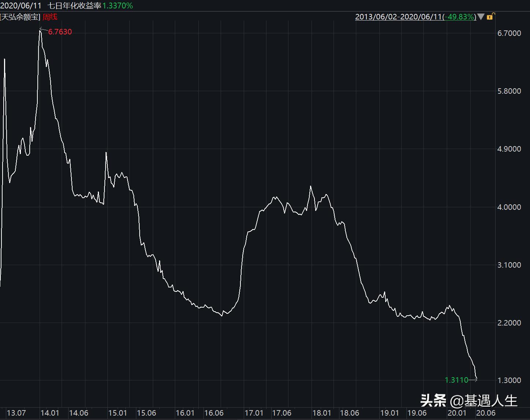The image size is (530, 420).
Task: Click the 4.0000 gridline label
Action: (509, 207)
